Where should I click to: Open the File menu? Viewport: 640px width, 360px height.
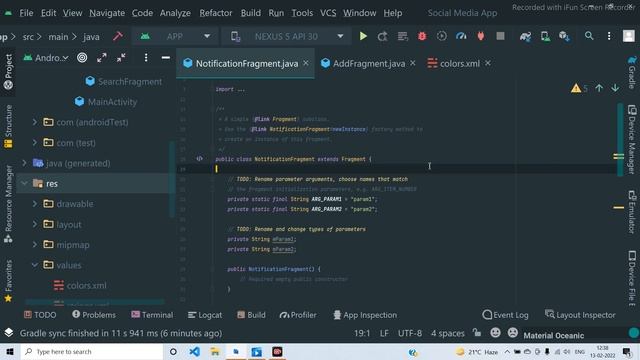tap(26, 13)
